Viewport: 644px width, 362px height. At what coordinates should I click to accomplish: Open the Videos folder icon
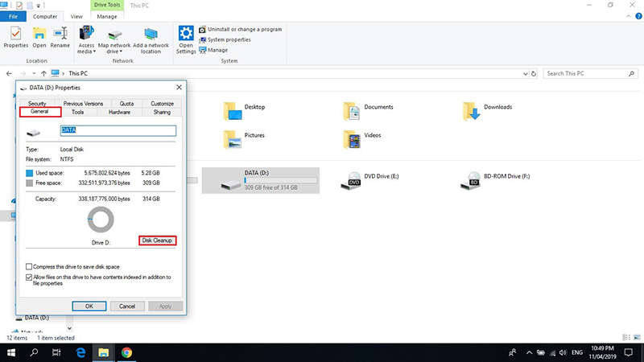coord(352,142)
